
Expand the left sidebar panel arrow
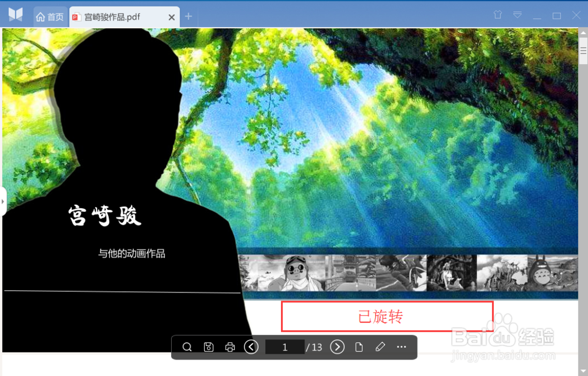point(3,201)
